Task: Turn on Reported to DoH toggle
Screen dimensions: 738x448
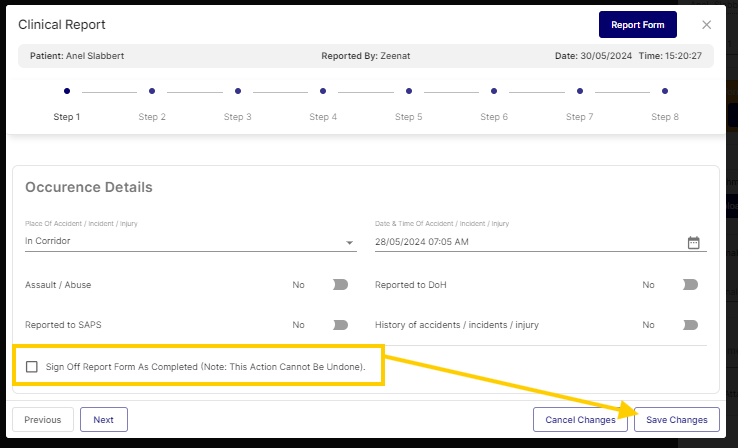Action: click(x=690, y=285)
